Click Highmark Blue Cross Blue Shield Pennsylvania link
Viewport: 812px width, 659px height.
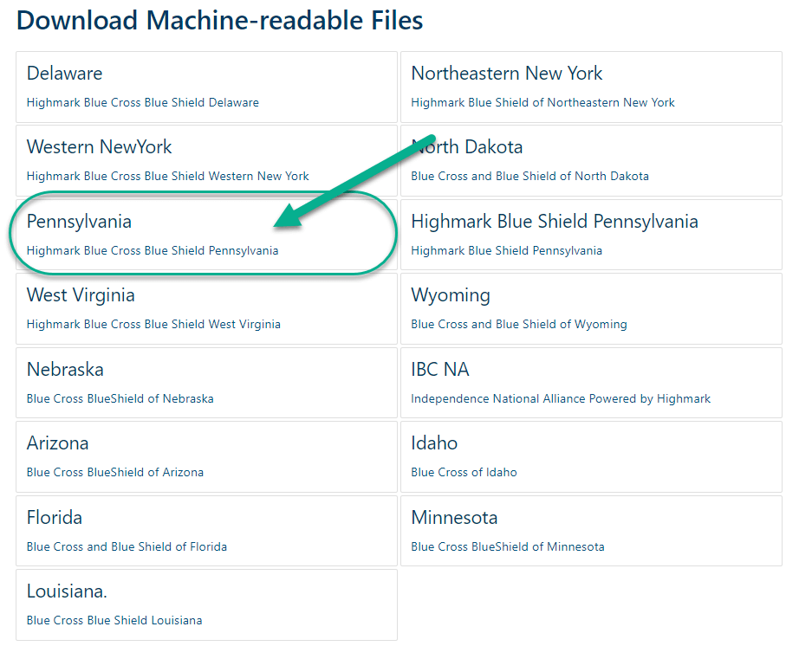pos(153,250)
